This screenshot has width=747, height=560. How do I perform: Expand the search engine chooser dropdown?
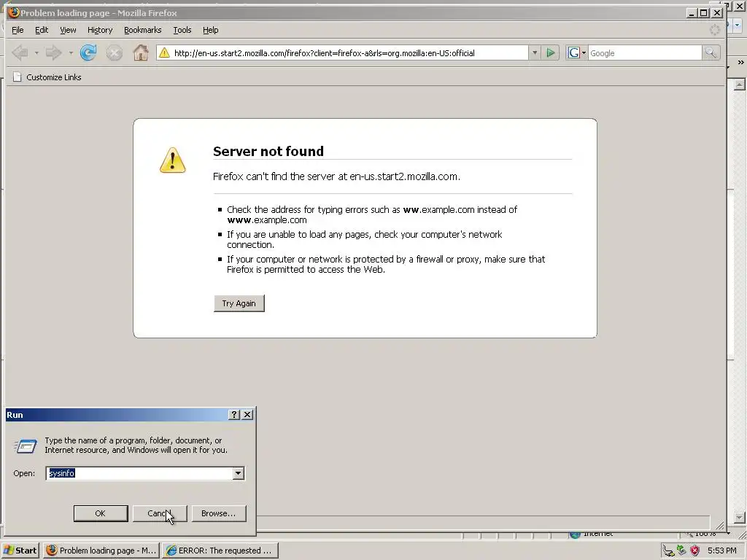coord(584,52)
